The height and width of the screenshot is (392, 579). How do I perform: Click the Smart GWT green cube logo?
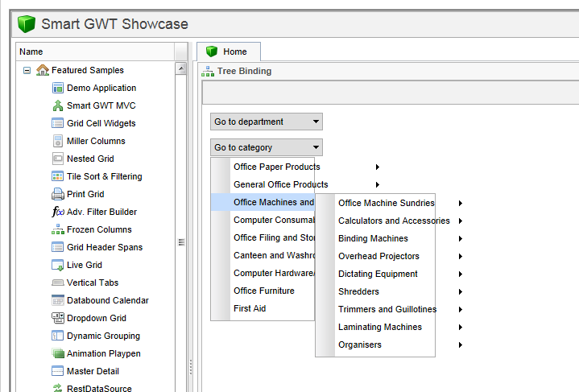27,24
